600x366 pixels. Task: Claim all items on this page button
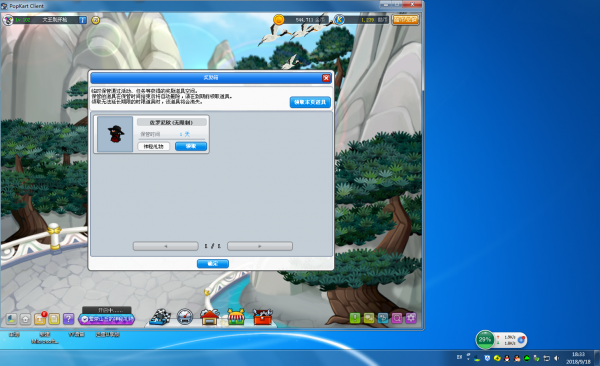pyautogui.click(x=310, y=102)
